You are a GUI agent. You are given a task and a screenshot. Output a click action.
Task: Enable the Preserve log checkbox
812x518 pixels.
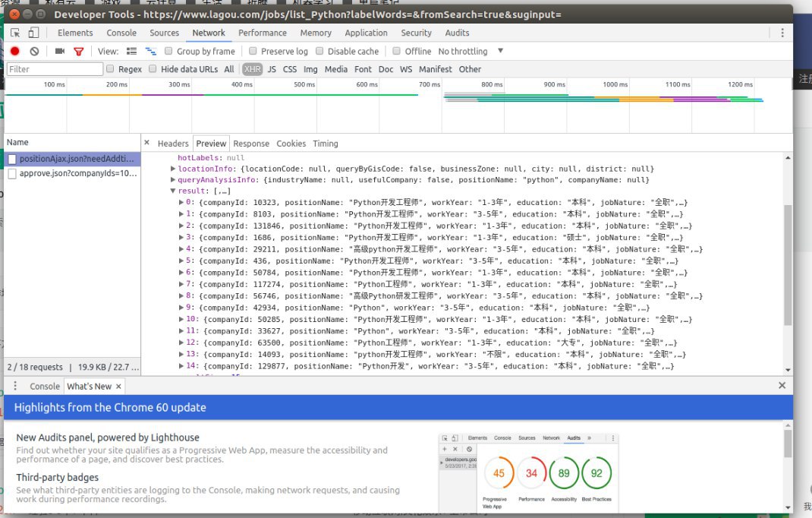[253, 51]
